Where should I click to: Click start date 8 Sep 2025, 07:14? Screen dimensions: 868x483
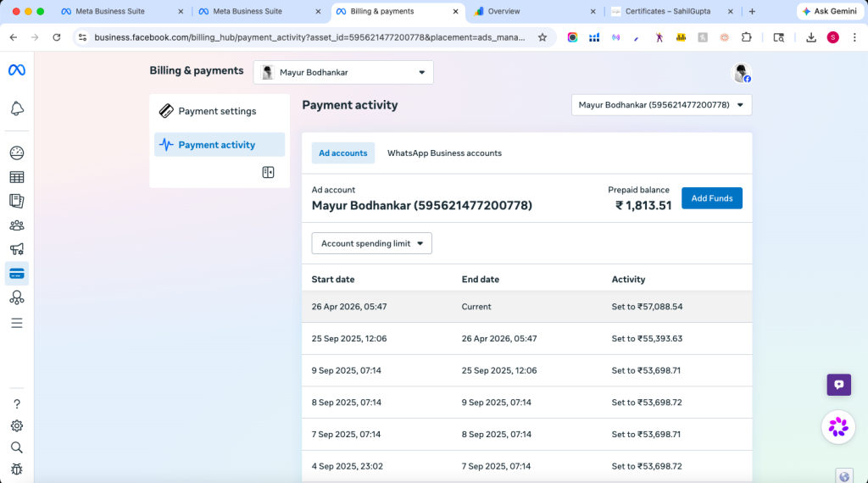click(x=346, y=402)
